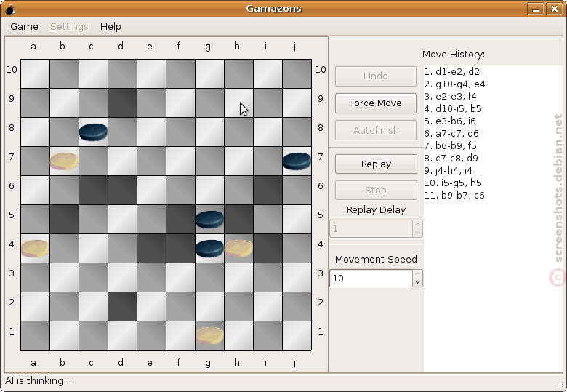
Task: Select move history entry '6. a7-c7, d6'
Action: click(x=451, y=133)
